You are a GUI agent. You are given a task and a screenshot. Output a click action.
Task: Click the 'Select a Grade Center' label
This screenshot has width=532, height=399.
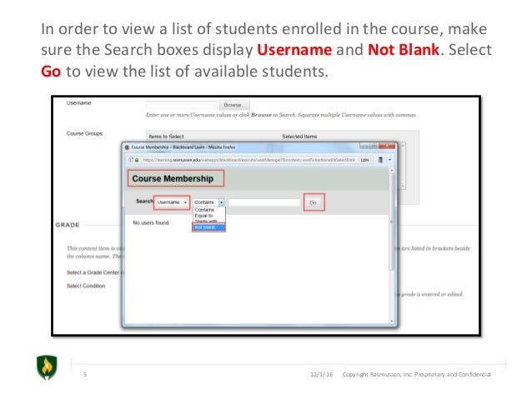point(93,272)
